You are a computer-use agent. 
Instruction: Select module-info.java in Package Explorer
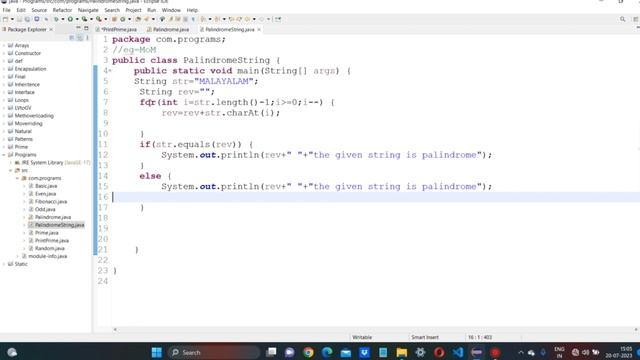(x=47, y=256)
